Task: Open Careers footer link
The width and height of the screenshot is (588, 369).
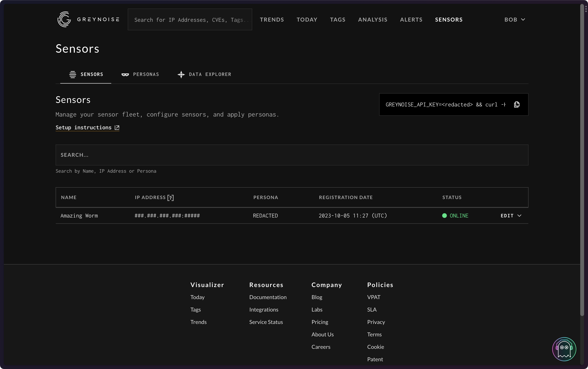Action: [x=321, y=347]
